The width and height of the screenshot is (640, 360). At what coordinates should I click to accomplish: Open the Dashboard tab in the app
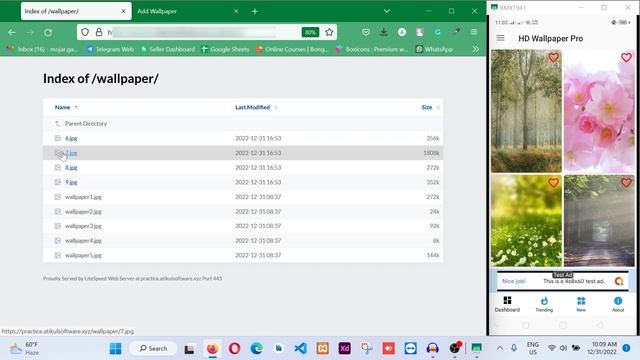pos(507,304)
